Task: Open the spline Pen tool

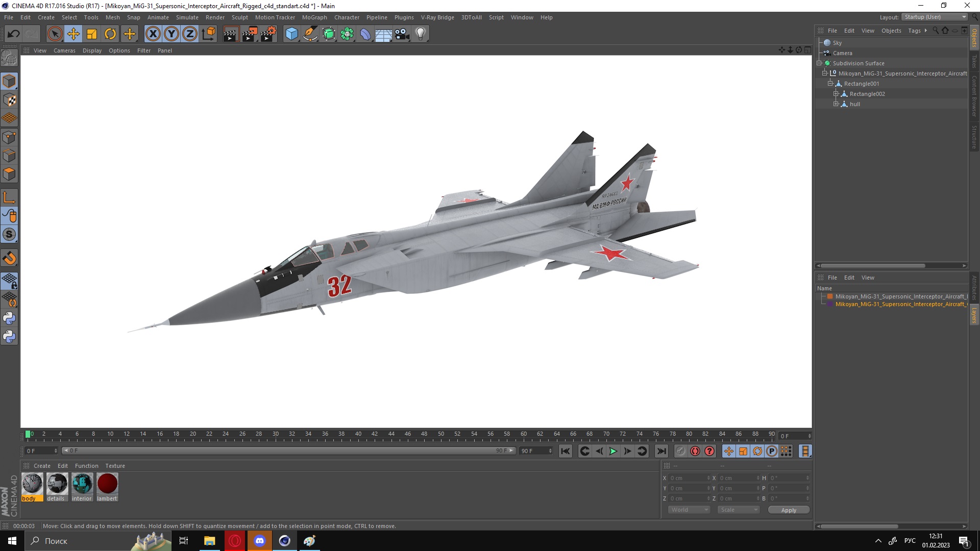Action: pyautogui.click(x=310, y=34)
